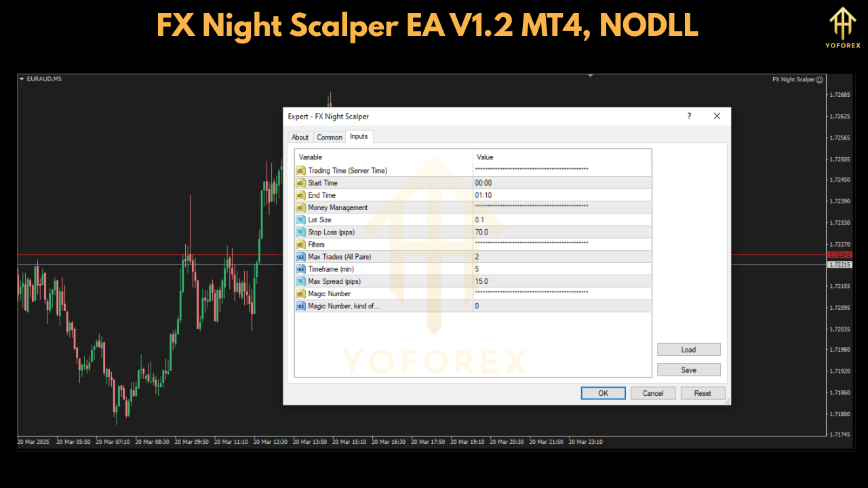Click the ab icon beside Trading Time
Viewport: 868px width, 488px height.
pos(300,170)
